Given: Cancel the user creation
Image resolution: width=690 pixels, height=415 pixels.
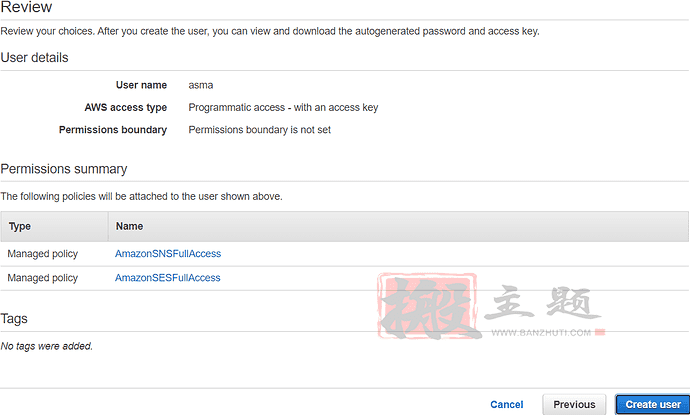Looking at the screenshot, I should pyautogui.click(x=506, y=404).
